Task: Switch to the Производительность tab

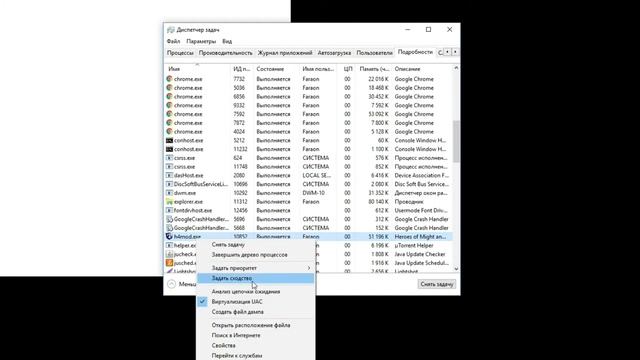Action: tap(225, 53)
